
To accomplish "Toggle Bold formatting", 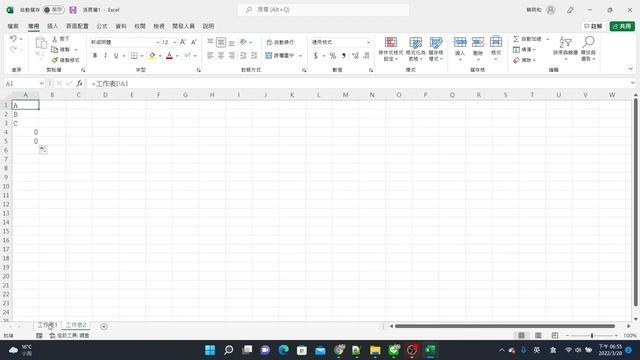I will [95, 56].
